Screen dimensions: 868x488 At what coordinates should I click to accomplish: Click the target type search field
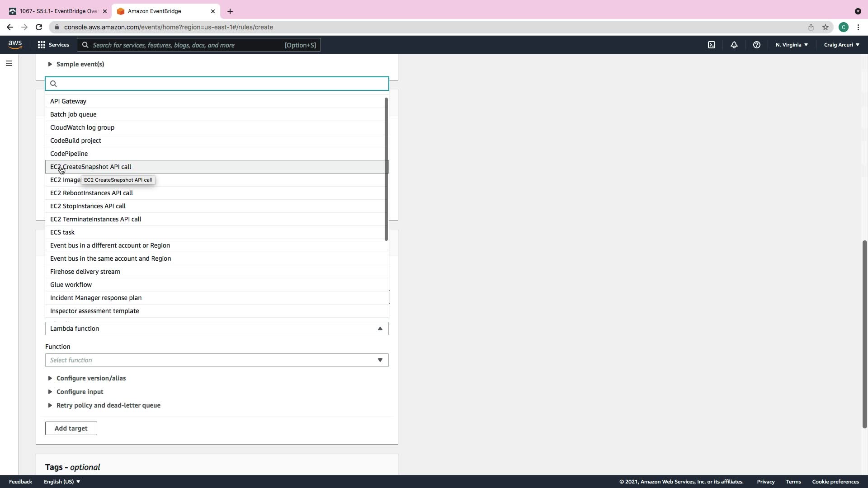pyautogui.click(x=217, y=84)
